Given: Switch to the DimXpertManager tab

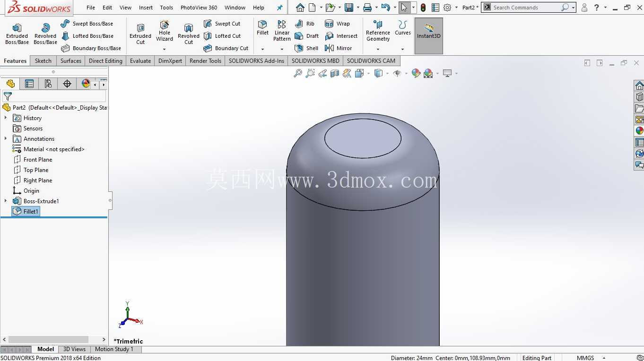Looking at the screenshot, I should pos(67,84).
